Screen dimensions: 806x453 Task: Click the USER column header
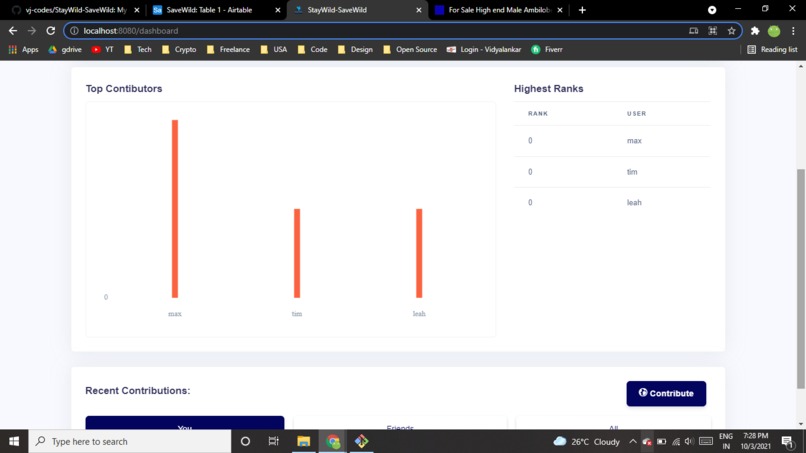pos(636,114)
